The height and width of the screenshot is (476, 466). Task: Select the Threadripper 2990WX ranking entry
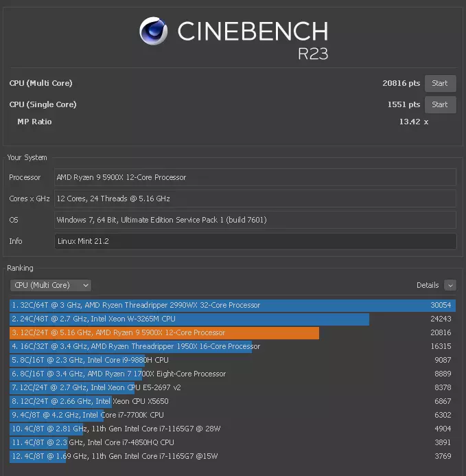233,305
